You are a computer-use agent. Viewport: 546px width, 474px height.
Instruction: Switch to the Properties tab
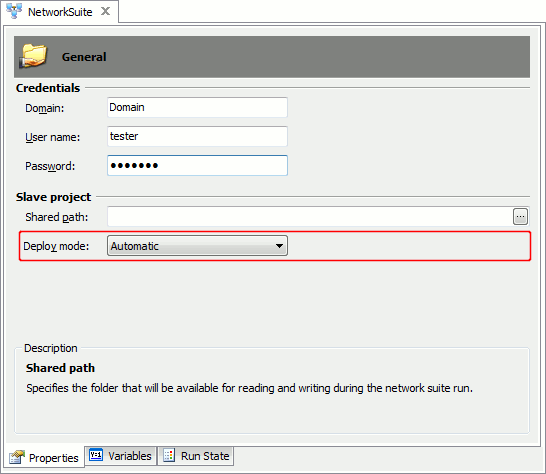pyautogui.click(x=44, y=457)
